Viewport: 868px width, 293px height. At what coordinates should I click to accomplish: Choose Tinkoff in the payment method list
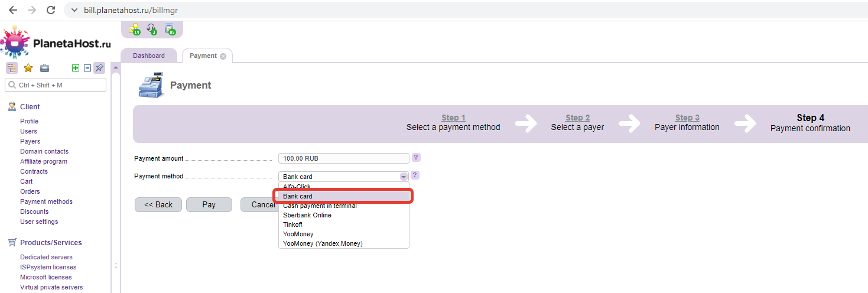pos(294,224)
